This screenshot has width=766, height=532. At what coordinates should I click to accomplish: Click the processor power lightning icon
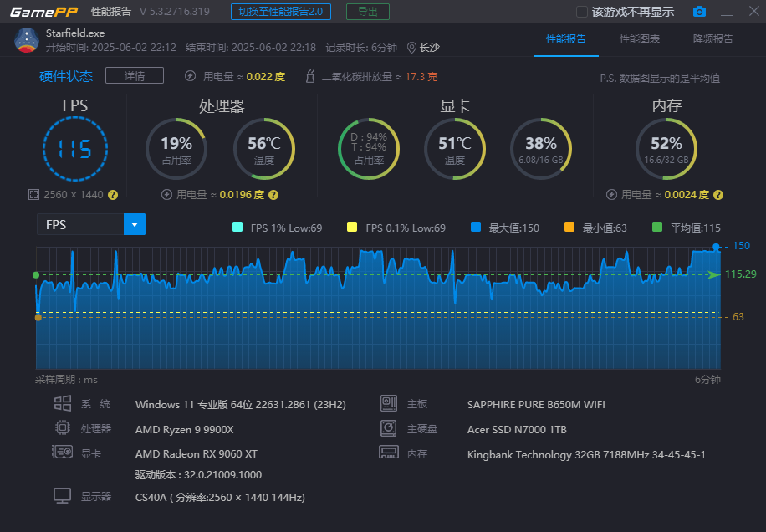[166, 195]
